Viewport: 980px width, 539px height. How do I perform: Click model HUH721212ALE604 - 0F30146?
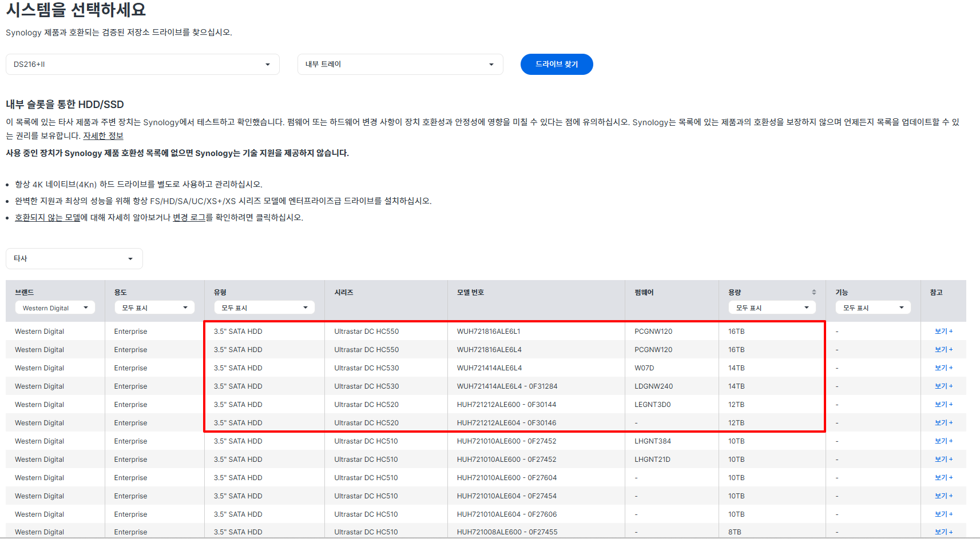coord(506,423)
